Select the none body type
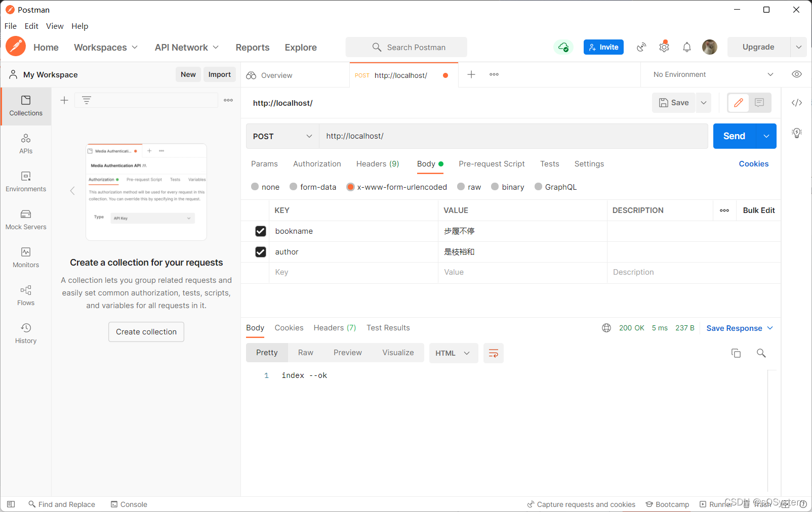 [x=255, y=187]
